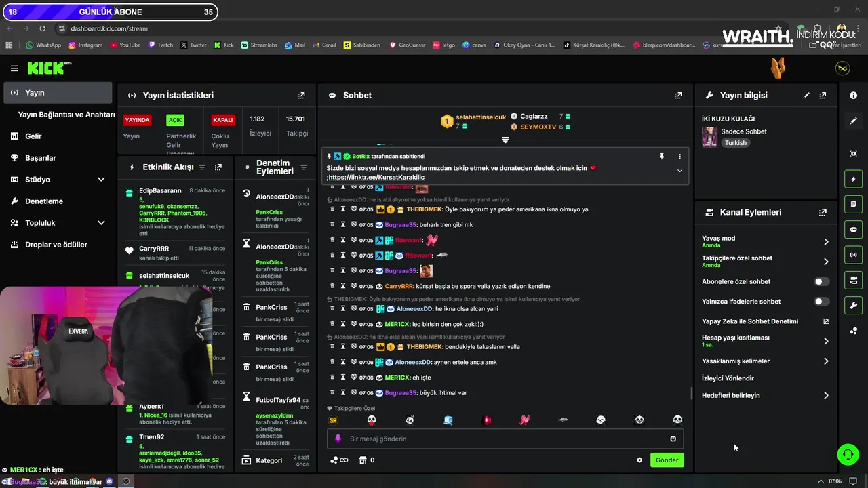The image size is (868, 488).
Task: Collapse the pinned message chevron
Action: pyautogui.click(x=679, y=171)
